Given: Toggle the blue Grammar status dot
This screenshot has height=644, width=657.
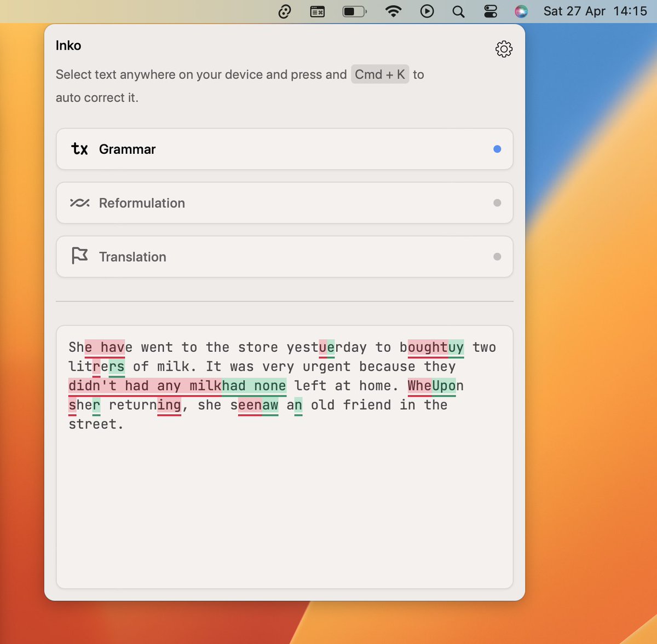Looking at the screenshot, I should [497, 149].
